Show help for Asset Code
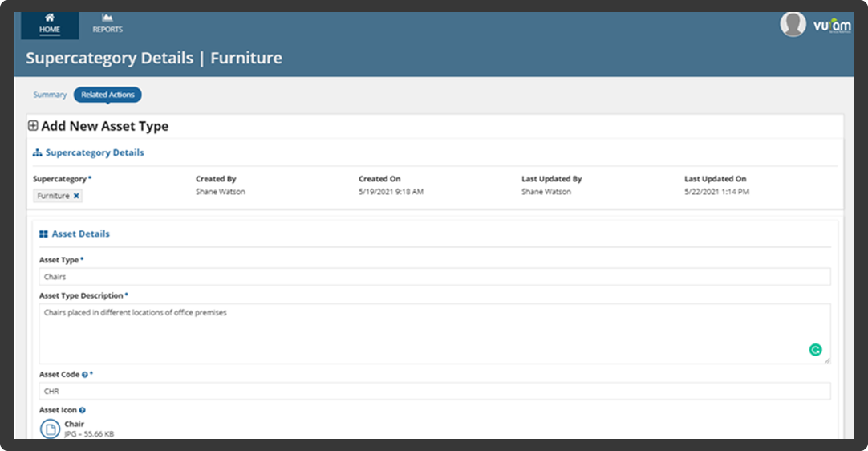The height and width of the screenshot is (451, 868). point(85,375)
